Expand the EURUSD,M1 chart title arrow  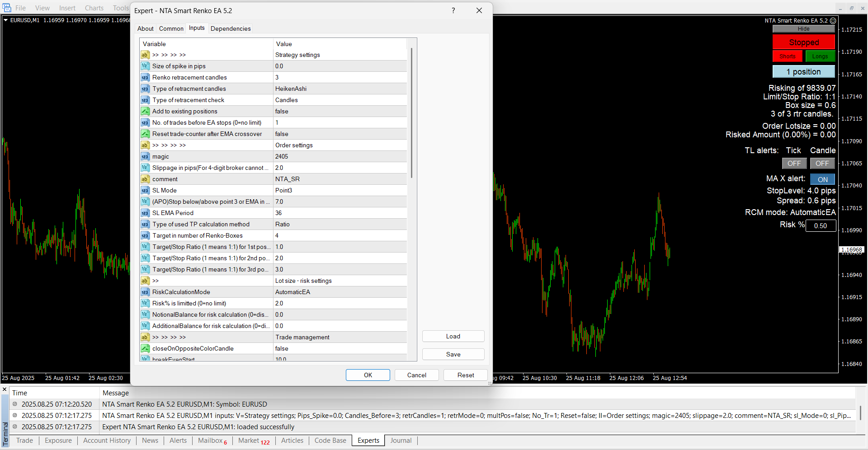coord(5,20)
